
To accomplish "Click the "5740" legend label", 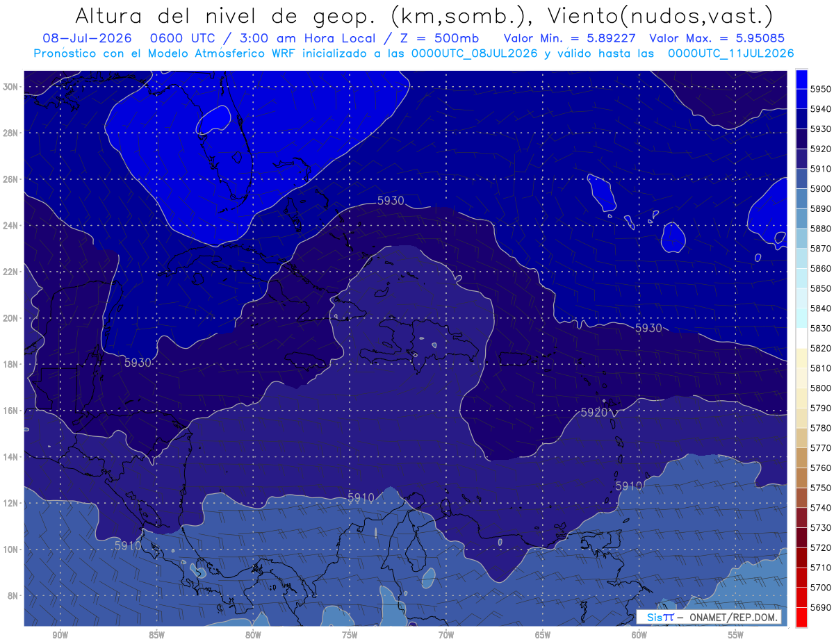I will click(x=820, y=508).
